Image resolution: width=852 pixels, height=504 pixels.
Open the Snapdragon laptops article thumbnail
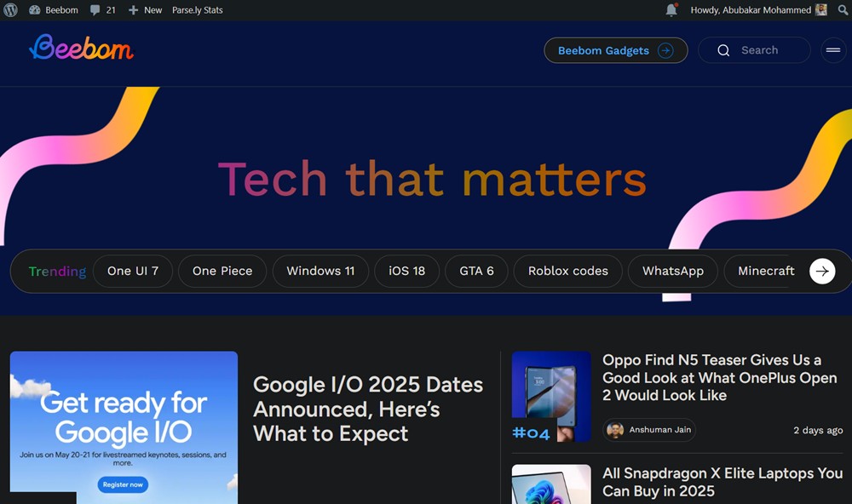click(551, 484)
